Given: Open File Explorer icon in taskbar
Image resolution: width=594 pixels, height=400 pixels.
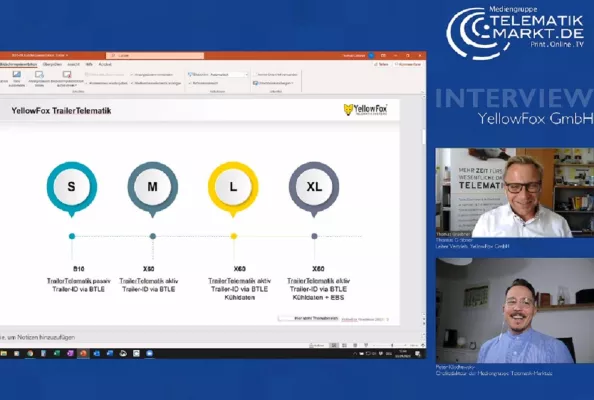Looking at the screenshot, I should point(4,353).
